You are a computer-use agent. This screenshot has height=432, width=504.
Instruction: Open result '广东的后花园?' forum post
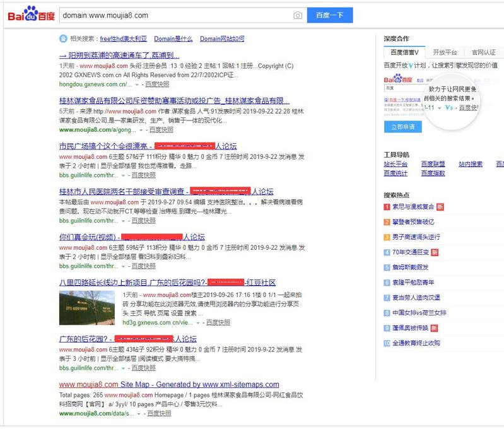[128, 339]
